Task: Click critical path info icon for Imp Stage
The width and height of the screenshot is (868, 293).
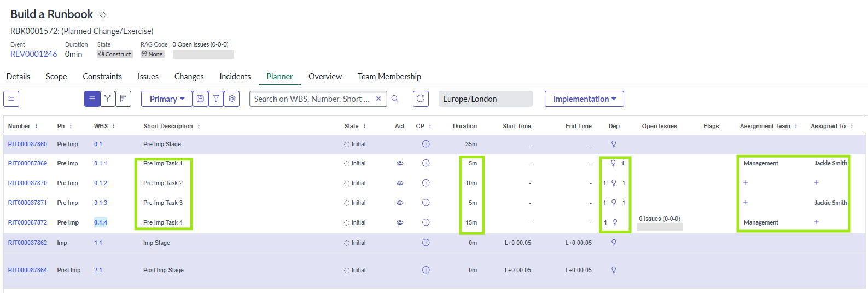Action: [426, 243]
